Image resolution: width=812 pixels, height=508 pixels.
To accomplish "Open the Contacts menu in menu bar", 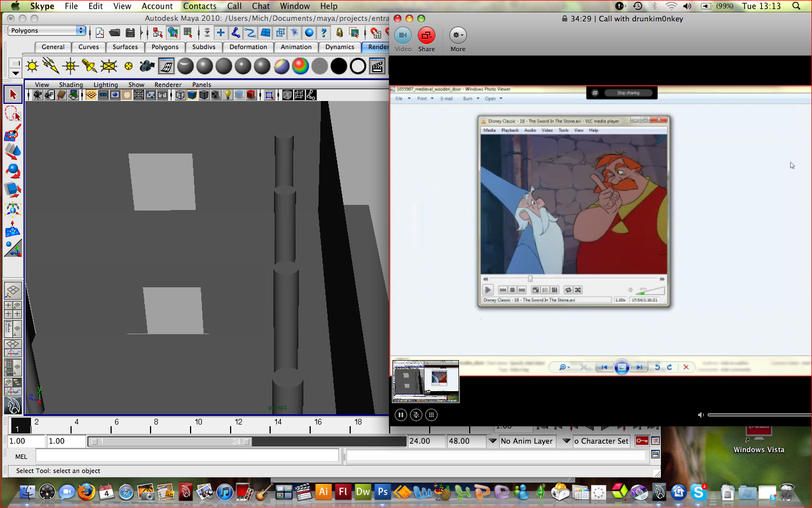I will click(200, 6).
